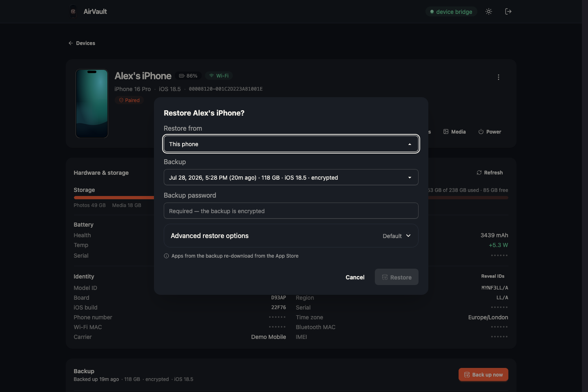
Task: Open the Media tab
Action: (x=454, y=132)
